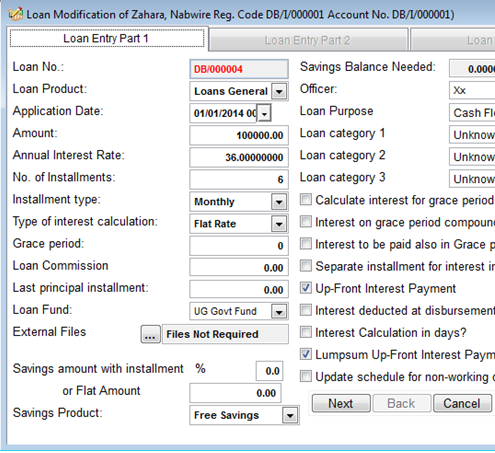This screenshot has width=495, height=453.
Task: Switch to Loan Entry Part 1 tab
Action: (107, 39)
